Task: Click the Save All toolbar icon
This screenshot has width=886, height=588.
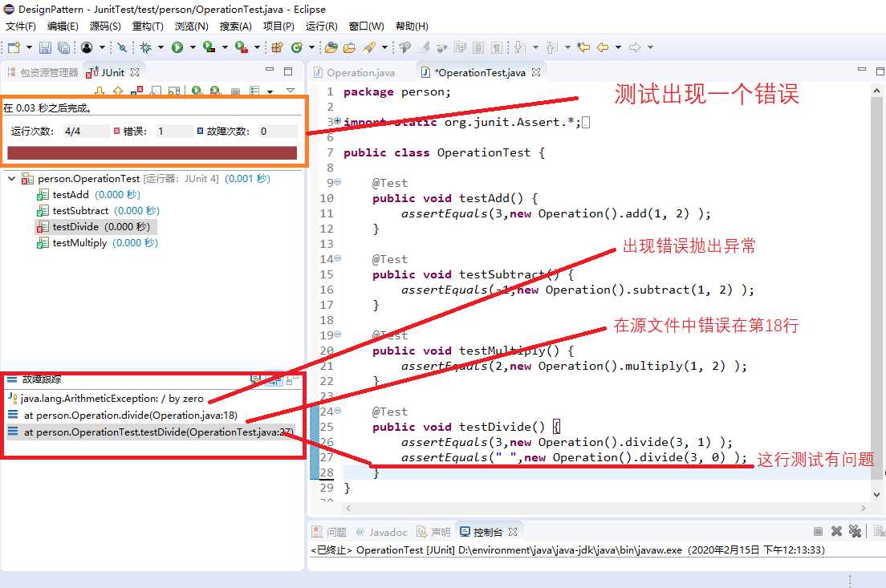Action: pyautogui.click(x=64, y=47)
